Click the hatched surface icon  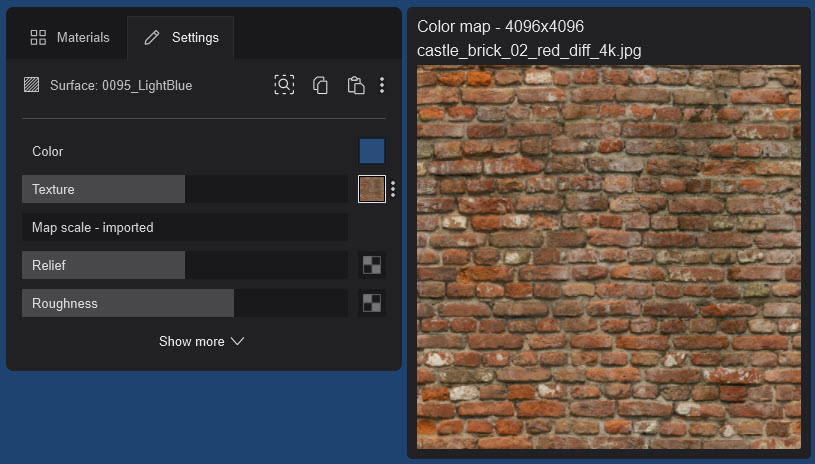(32, 85)
